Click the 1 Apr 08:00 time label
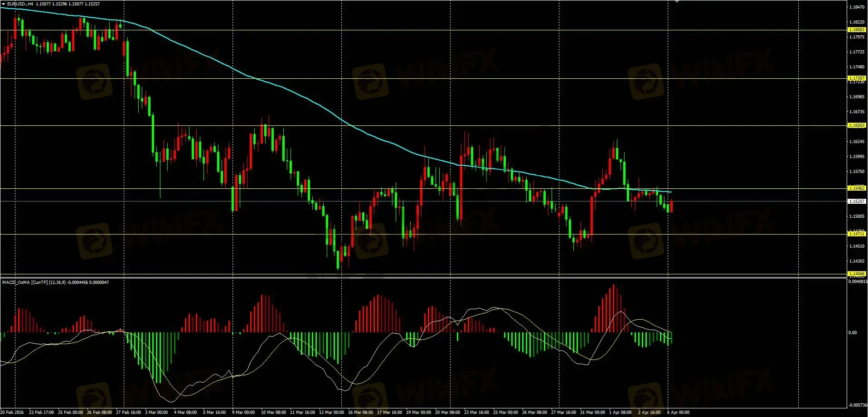This screenshot has height=417, width=868. (x=621, y=412)
